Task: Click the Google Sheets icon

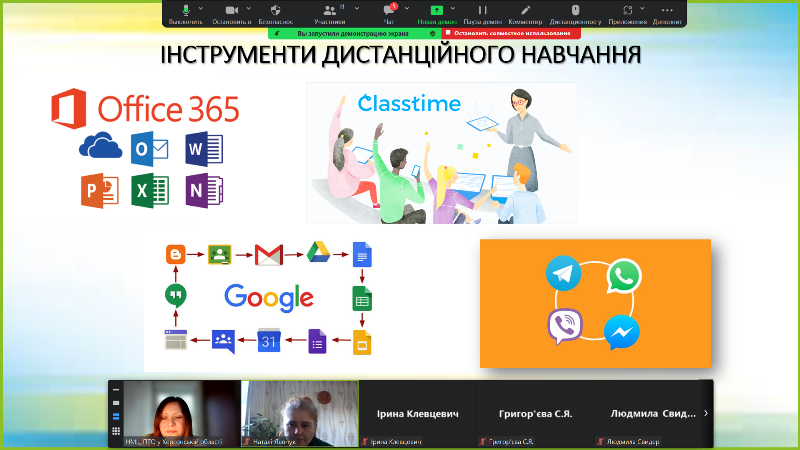Action: 362,299
